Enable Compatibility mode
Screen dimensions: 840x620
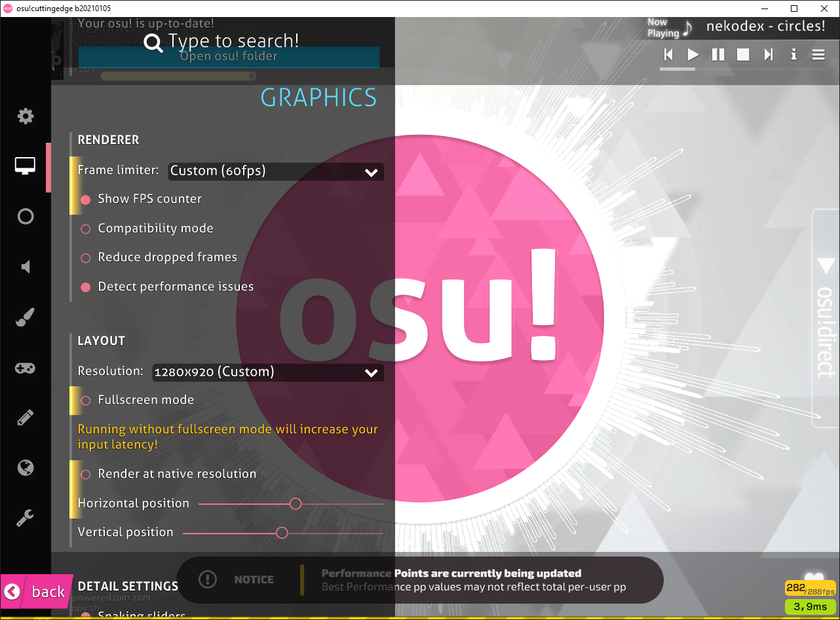coord(85,228)
